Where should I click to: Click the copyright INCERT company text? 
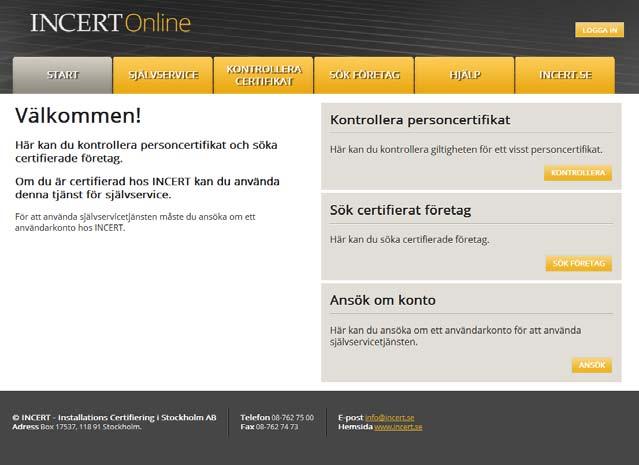[x=114, y=418]
